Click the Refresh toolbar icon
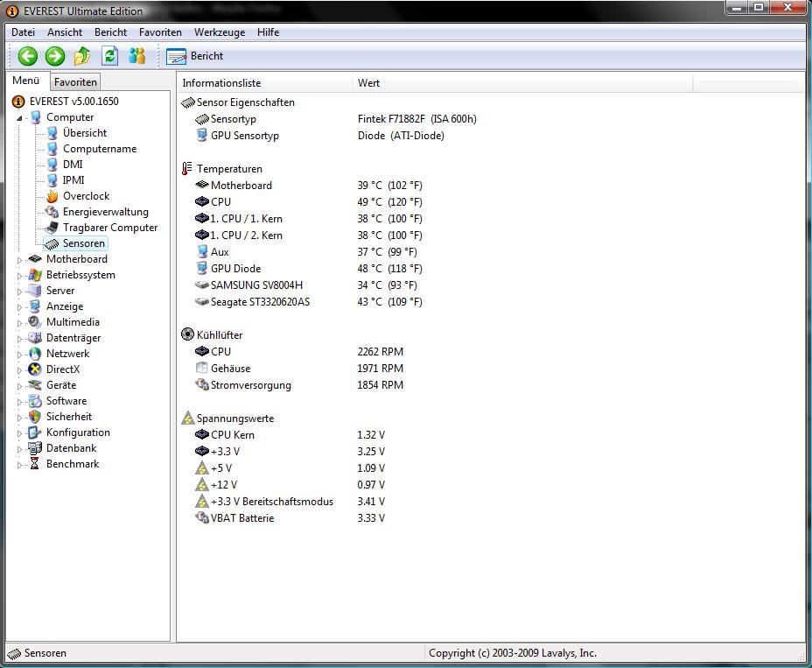The width and height of the screenshot is (812, 668). coord(109,56)
